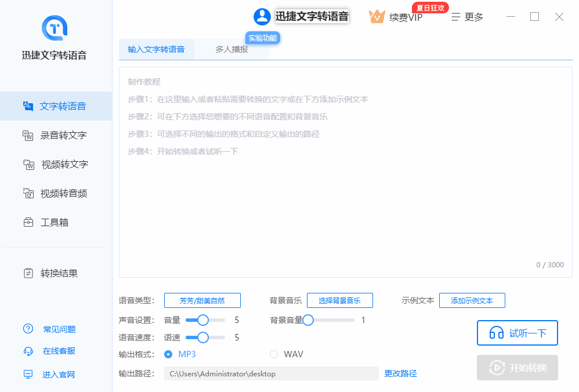
Task: Click 续费VIP text
Action: tap(406, 17)
